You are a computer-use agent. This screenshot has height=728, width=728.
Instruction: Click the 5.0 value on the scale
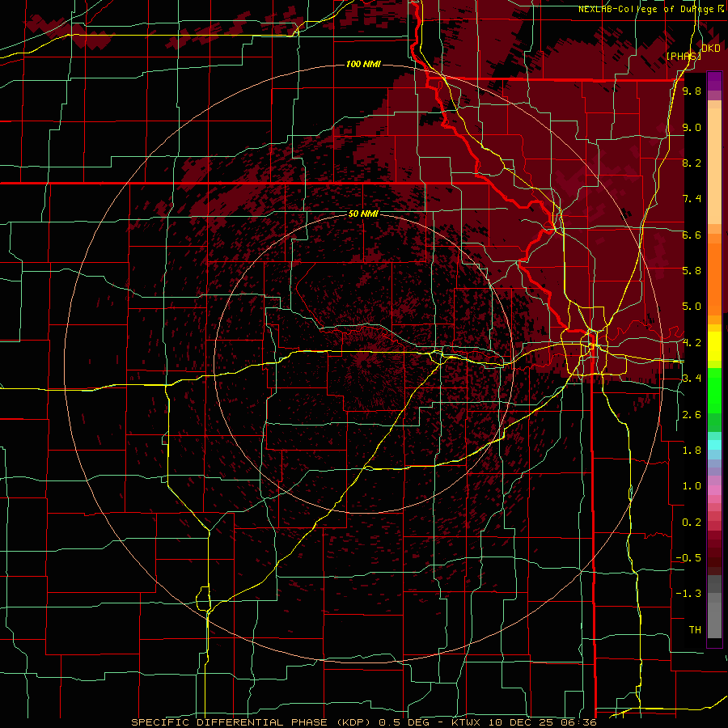(692, 307)
